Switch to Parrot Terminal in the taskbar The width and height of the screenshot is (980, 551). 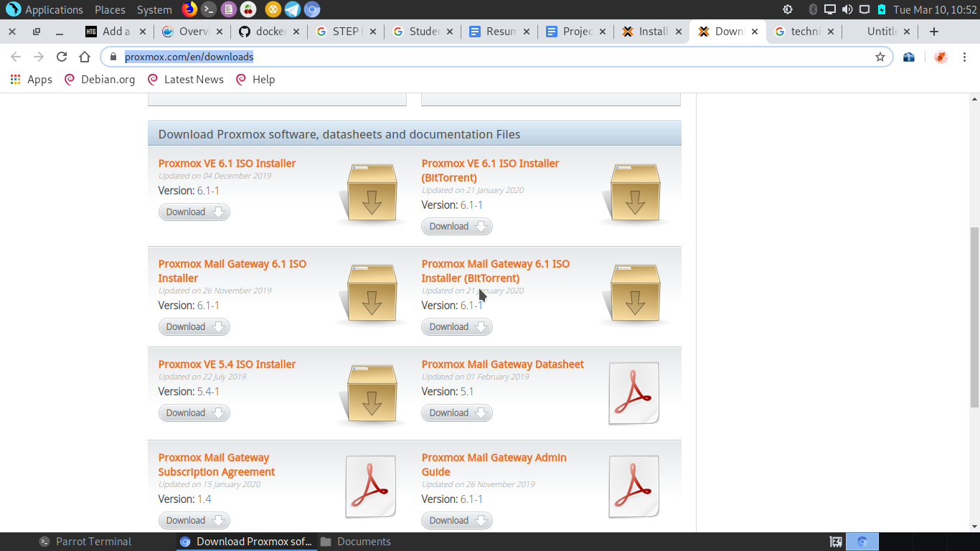(86, 542)
